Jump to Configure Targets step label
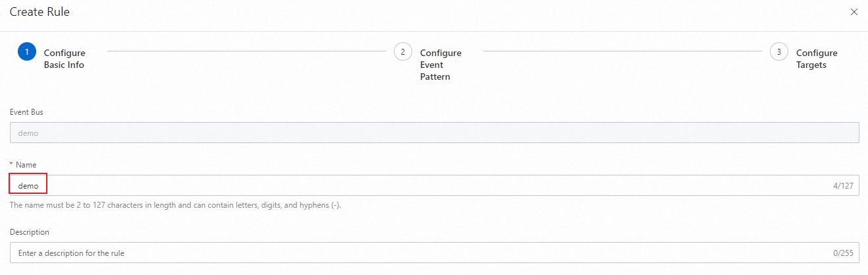Image resolution: width=868 pixels, height=275 pixels. tap(817, 59)
